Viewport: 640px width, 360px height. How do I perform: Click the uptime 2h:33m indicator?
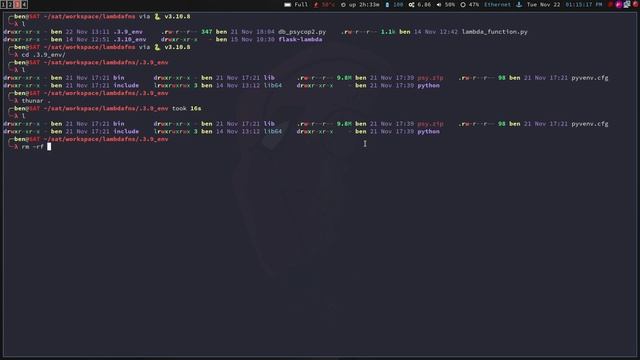click(x=360, y=5)
